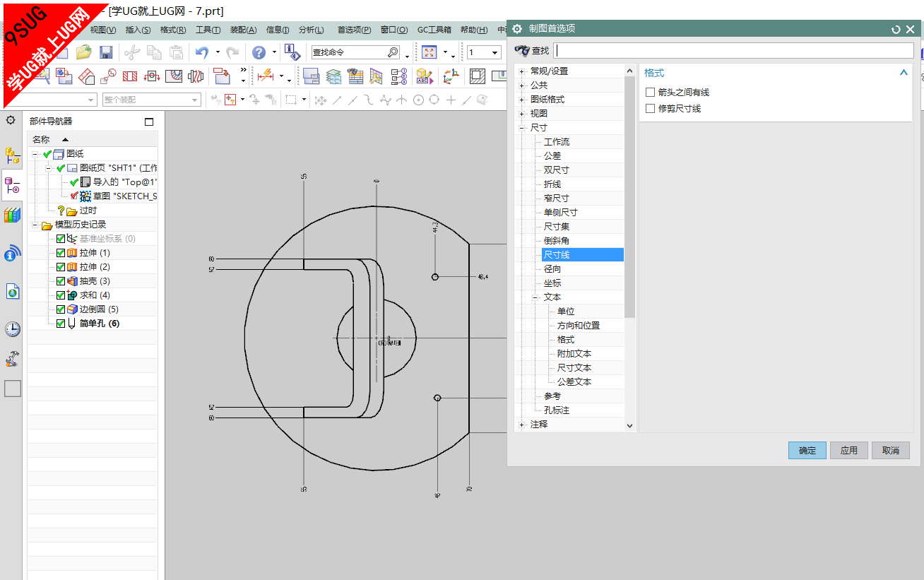Expand the 注释 tree node
Image resolution: width=924 pixels, height=580 pixels.
click(x=522, y=425)
